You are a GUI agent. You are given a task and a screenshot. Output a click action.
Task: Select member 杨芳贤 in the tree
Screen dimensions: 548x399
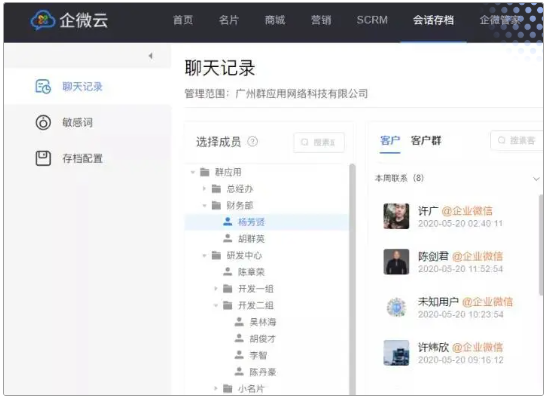click(252, 222)
